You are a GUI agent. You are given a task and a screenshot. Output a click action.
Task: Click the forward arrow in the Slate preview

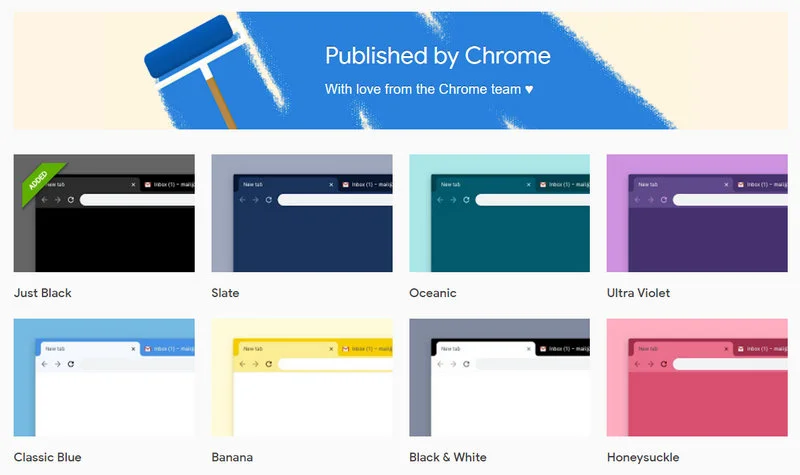tap(255, 200)
